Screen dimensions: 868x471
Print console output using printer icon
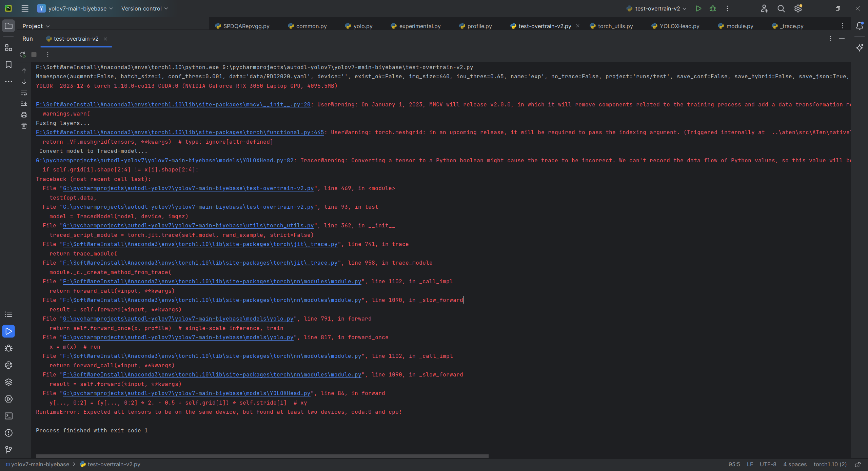(x=24, y=115)
